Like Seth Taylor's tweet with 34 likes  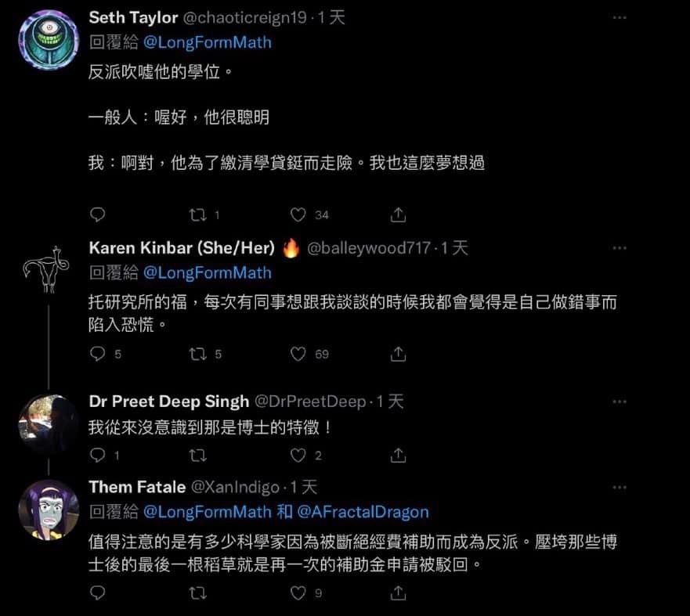point(298,214)
